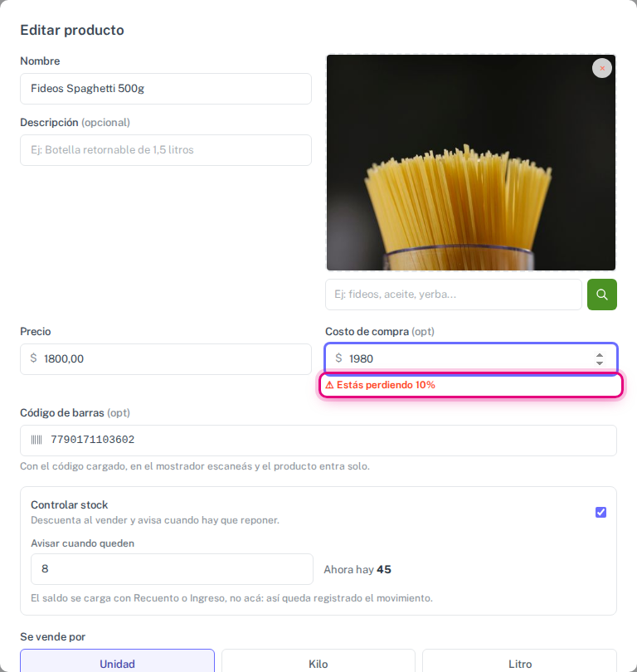Click the Ahora hay 45 stock text
The image size is (637, 672).
(357, 570)
